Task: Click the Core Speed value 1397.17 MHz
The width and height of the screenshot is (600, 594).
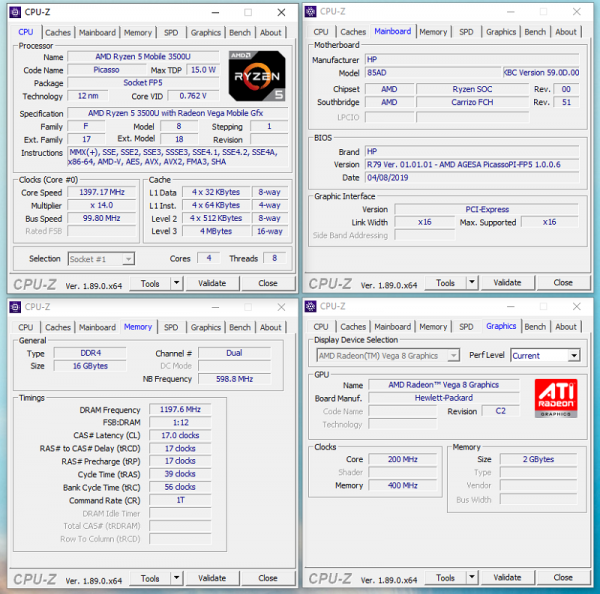Action: coord(102,192)
